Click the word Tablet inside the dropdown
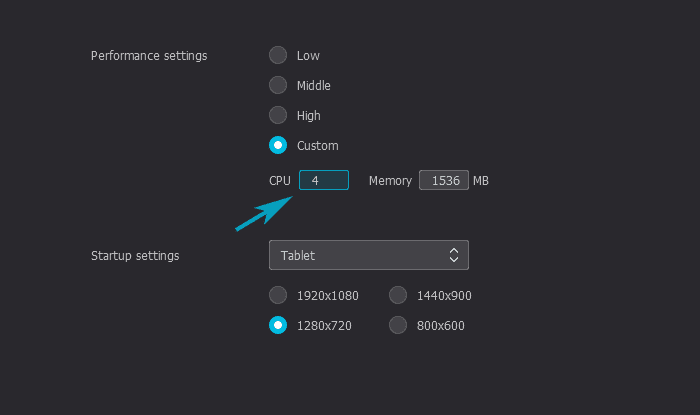Screen dimensions: 700x415 pos(298,256)
